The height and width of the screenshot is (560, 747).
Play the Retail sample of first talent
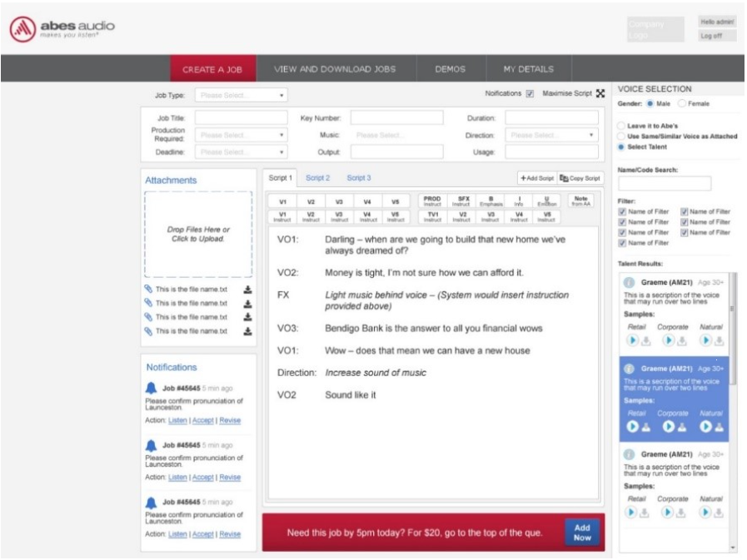tap(632, 340)
